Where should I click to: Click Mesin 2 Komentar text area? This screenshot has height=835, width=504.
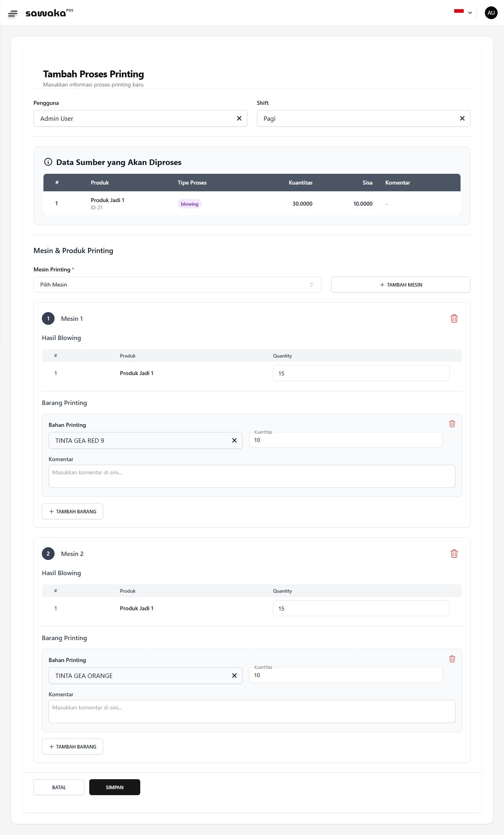(252, 711)
